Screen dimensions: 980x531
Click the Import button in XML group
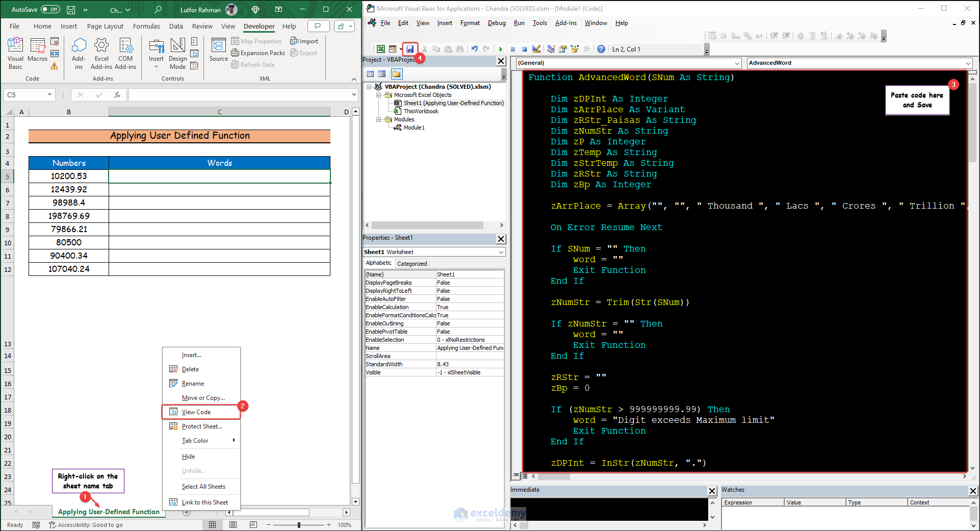304,41
